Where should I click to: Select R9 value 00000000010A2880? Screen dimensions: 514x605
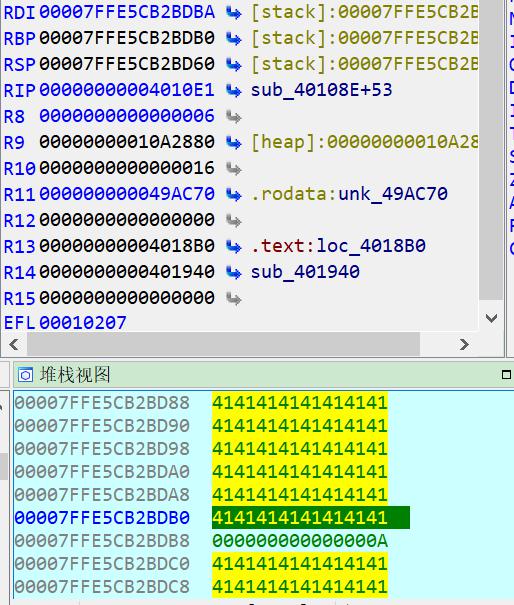coord(127,142)
